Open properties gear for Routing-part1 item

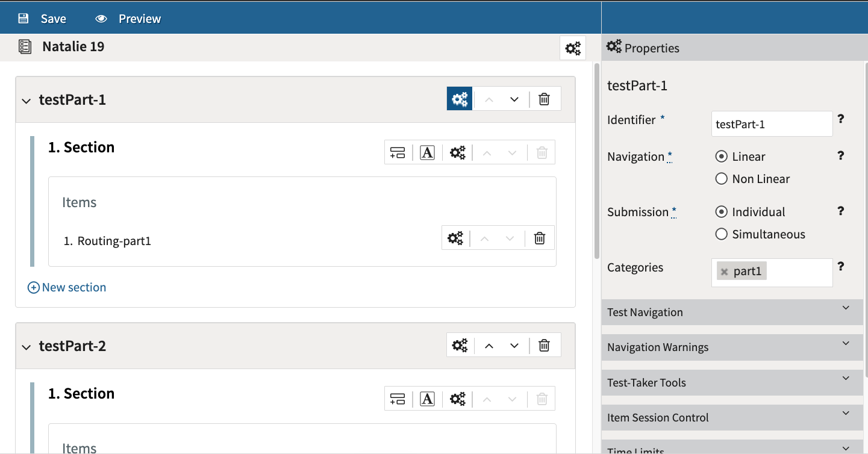455,238
